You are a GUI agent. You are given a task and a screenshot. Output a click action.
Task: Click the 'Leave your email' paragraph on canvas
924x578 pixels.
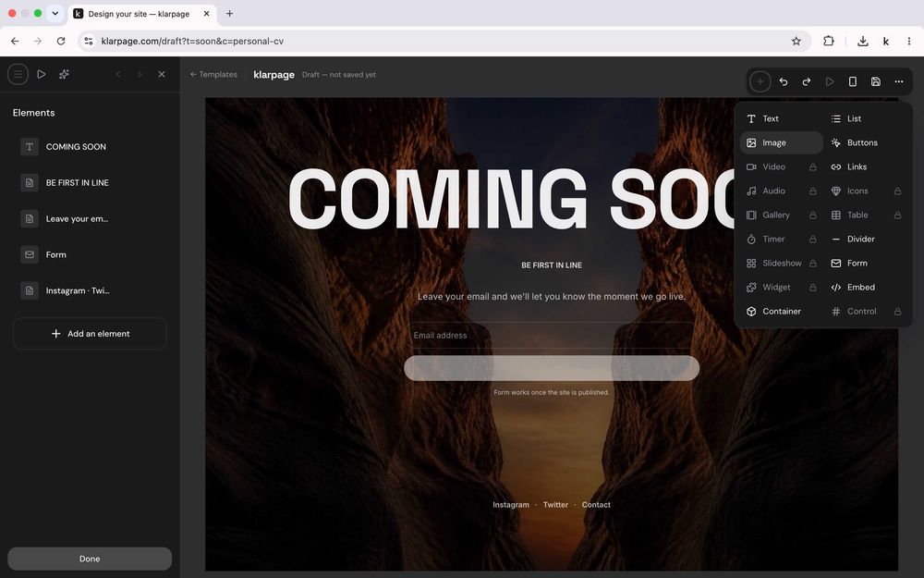click(x=552, y=297)
